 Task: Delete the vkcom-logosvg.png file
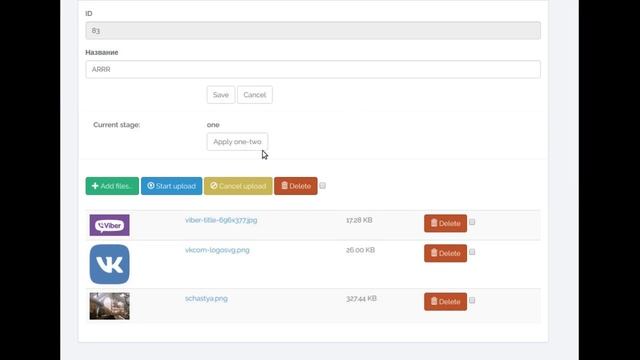[445, 253]
